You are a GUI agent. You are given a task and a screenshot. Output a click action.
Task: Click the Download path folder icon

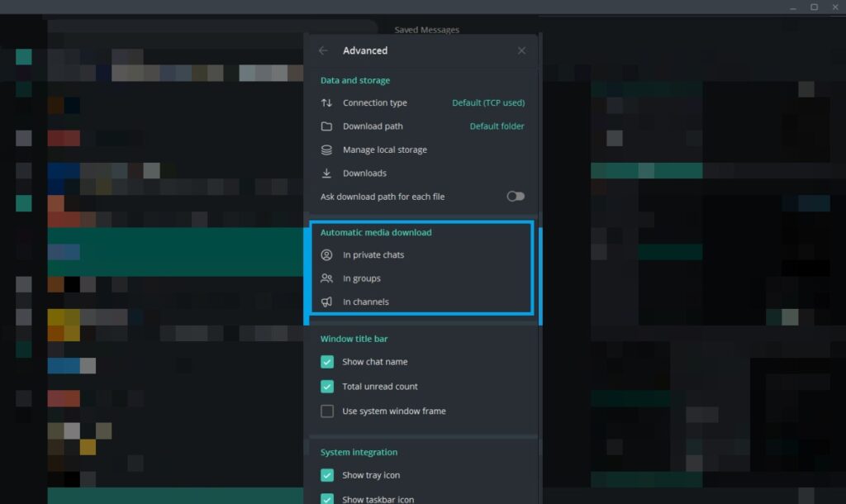(326, 126)
